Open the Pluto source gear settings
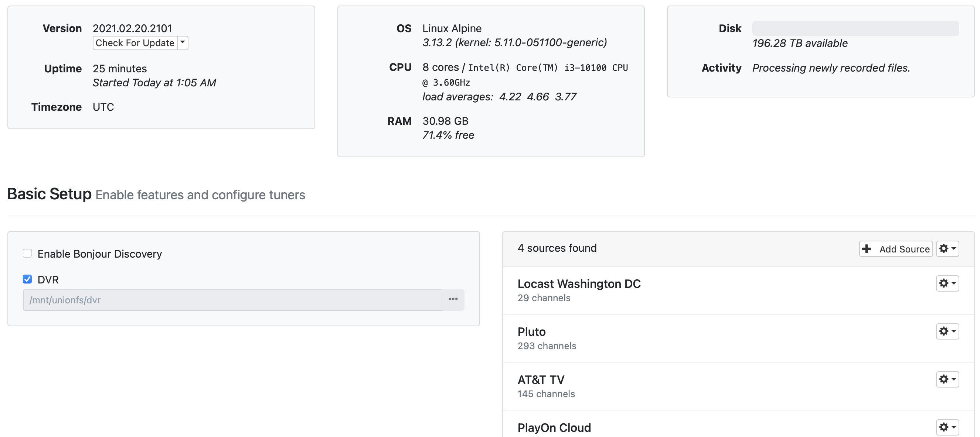The width and height of the screenshot is (980, 437). pyautogui.click(x=947, y=331)
